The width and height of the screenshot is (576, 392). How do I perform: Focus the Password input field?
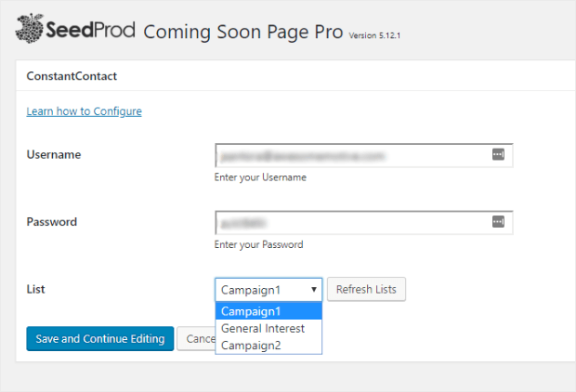pyautogui.click(x=363, y=223)
